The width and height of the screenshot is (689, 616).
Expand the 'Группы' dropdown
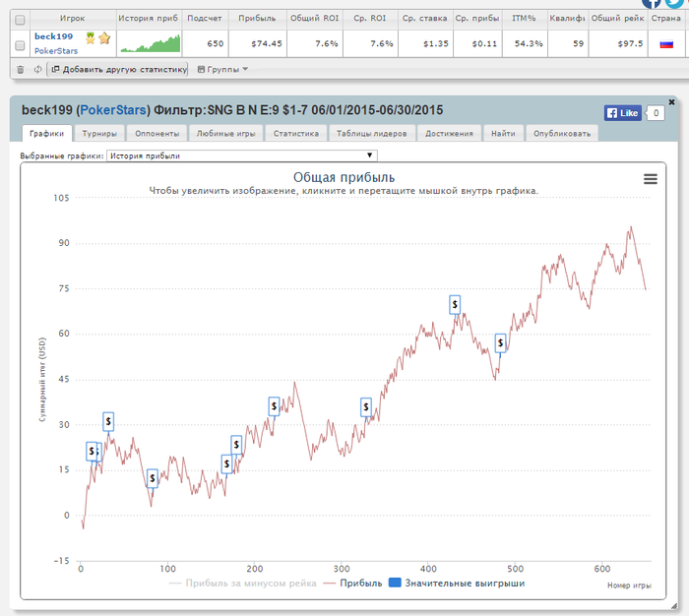222,69
